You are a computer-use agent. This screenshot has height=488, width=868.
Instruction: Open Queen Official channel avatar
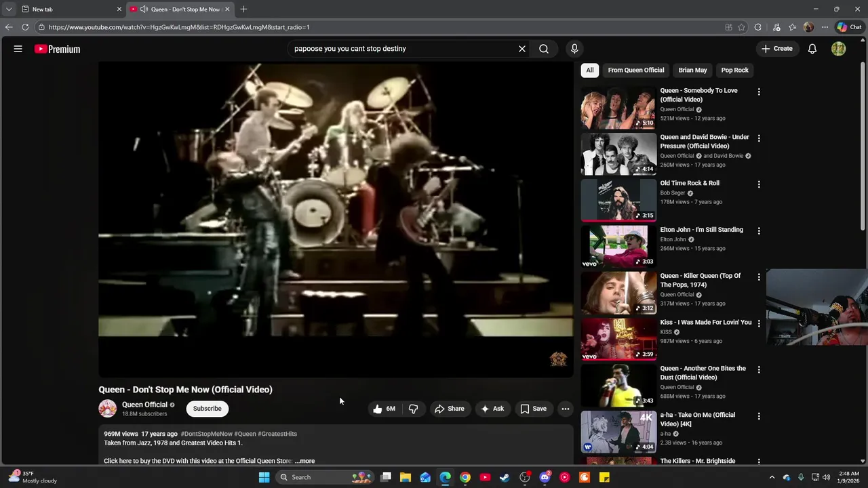[107, 408]
